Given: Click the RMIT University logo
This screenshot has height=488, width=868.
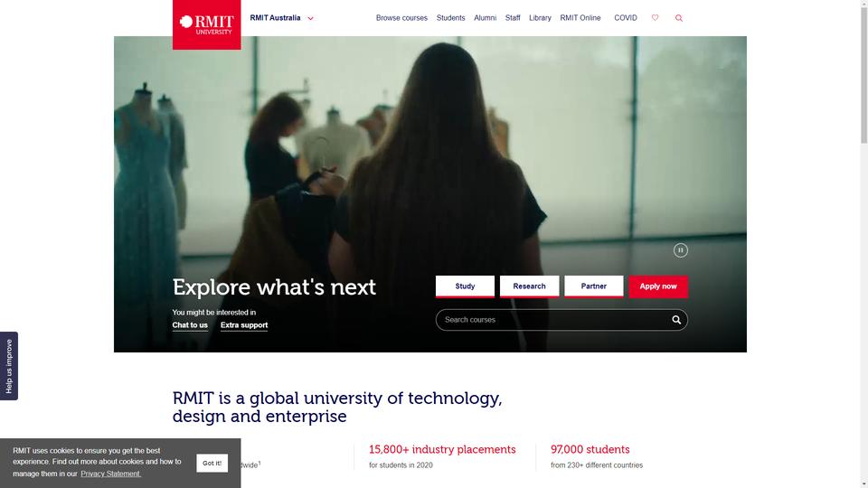Looking at the screenshot, I should pos(206,25).
